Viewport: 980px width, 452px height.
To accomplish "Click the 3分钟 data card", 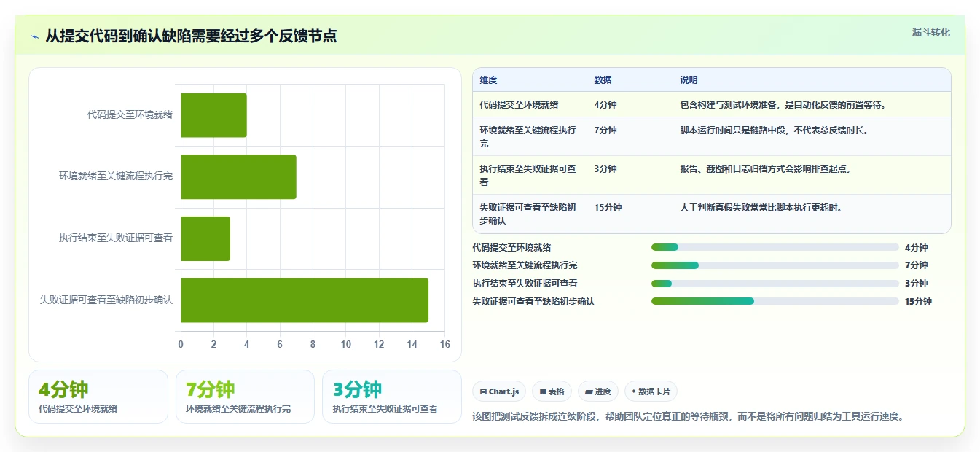I will [392, 397].
